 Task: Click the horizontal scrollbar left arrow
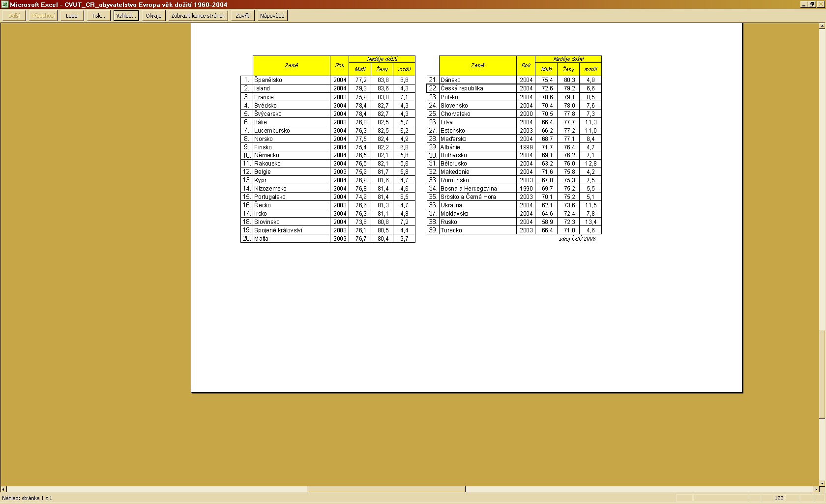[x=3, y=489]
